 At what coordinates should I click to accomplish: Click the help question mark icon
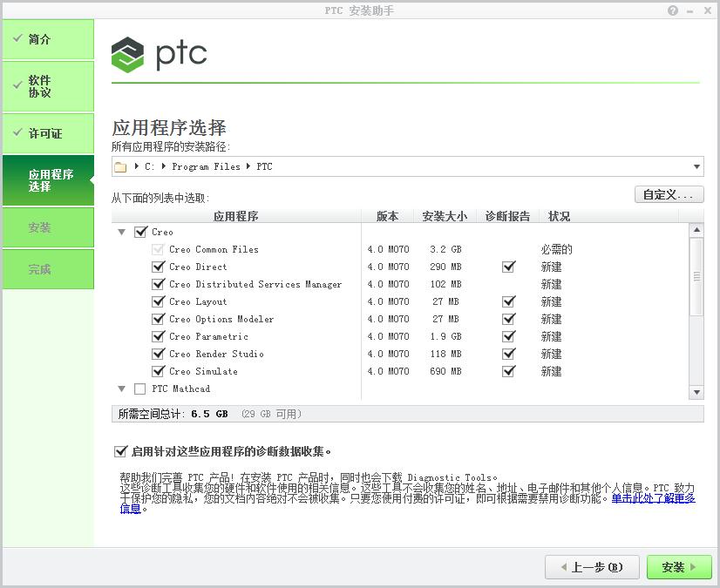coord(673,10)
